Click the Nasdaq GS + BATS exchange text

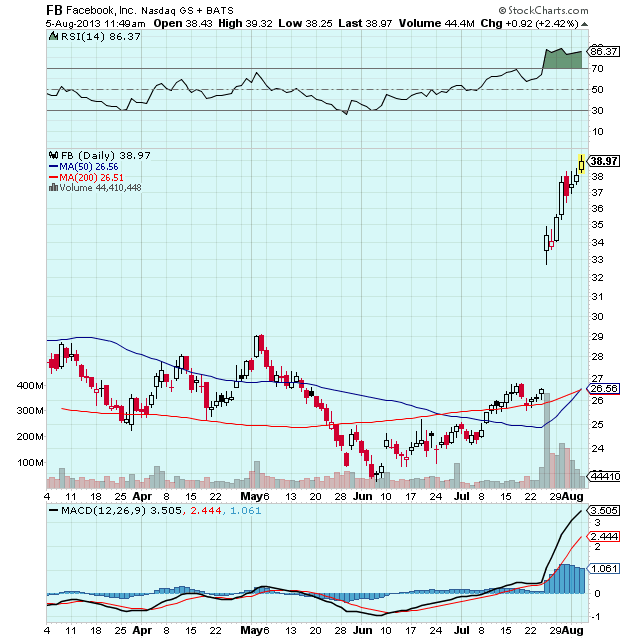coord(188,11)
